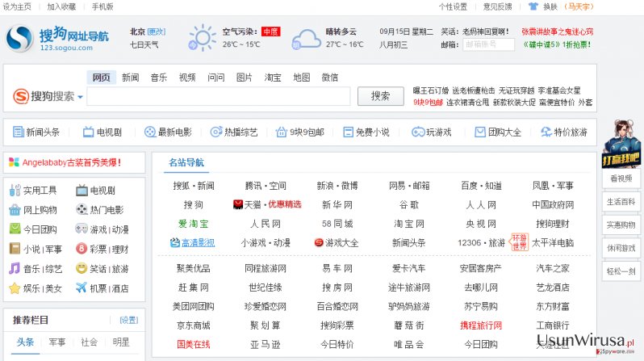644x361 pixels.
Task: Open the 9块9包邮 shopping basket icon
Action: pos(282,132)
